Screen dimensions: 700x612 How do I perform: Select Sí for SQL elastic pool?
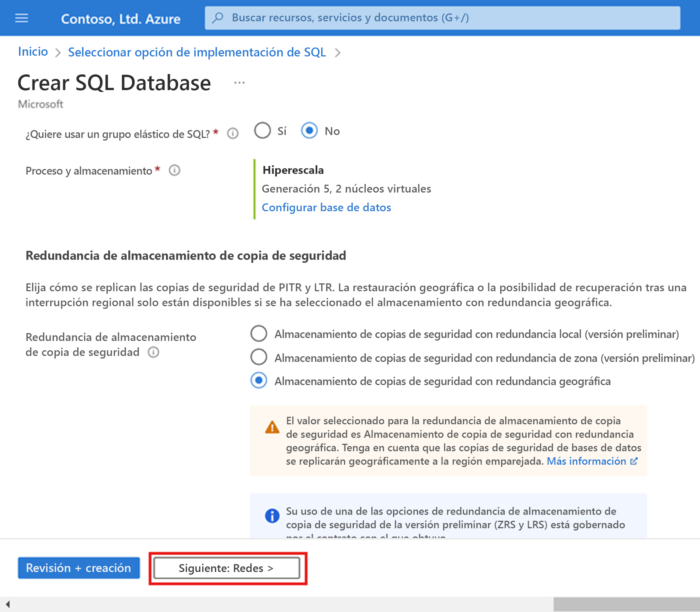pyautogui.click(x=262, y=131)
